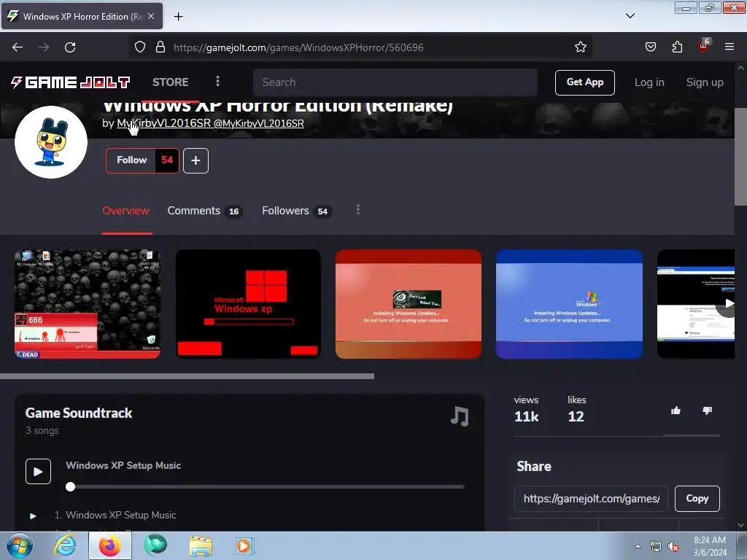
Task: Open the tracking protection shield icon
Action: 139,47
